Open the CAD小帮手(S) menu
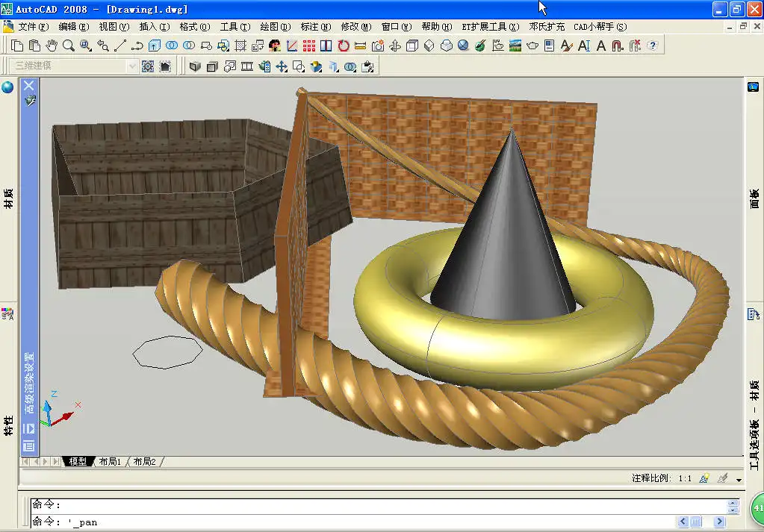Image resolution: width=764 pixels, height=532 pixels. pos(600,27)
